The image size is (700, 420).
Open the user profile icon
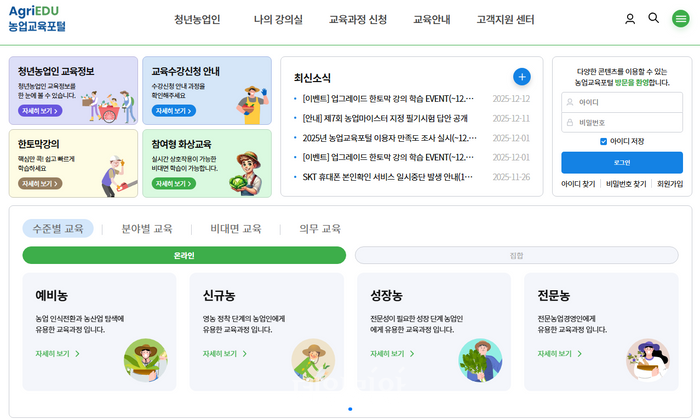629,19
